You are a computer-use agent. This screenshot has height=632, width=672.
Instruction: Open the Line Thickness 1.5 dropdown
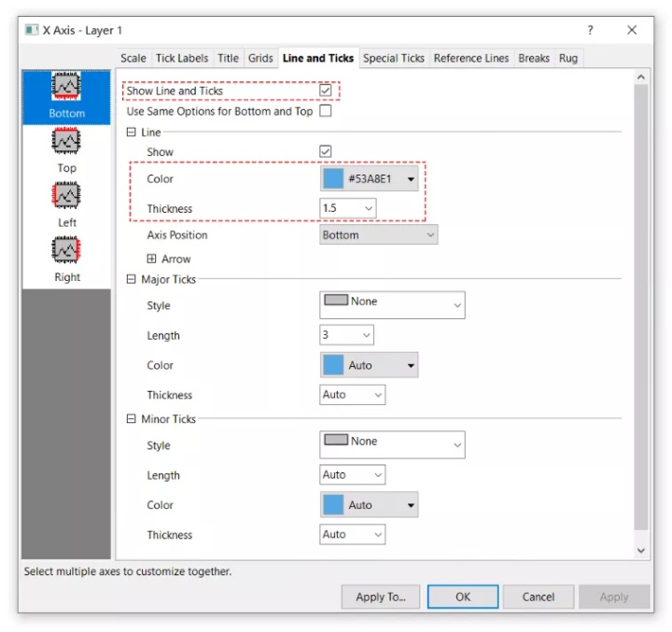point(347,208)
